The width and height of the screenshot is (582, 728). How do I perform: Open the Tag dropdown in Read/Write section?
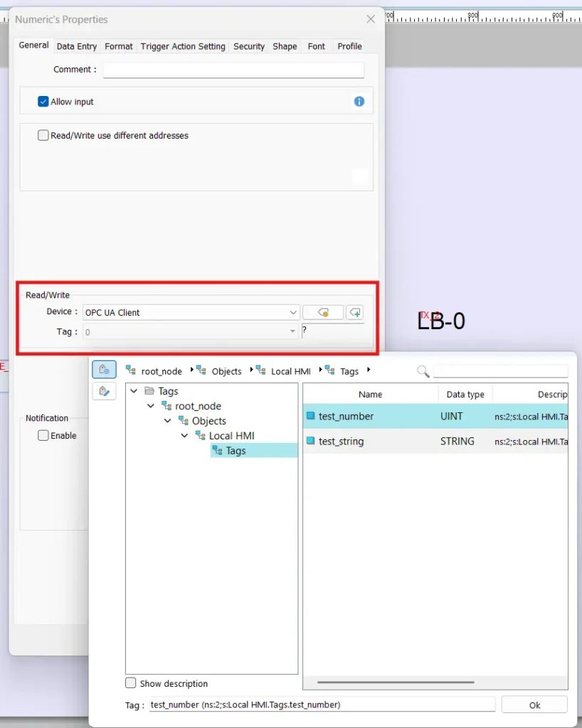pyautogui.click(x=292, y=331)
